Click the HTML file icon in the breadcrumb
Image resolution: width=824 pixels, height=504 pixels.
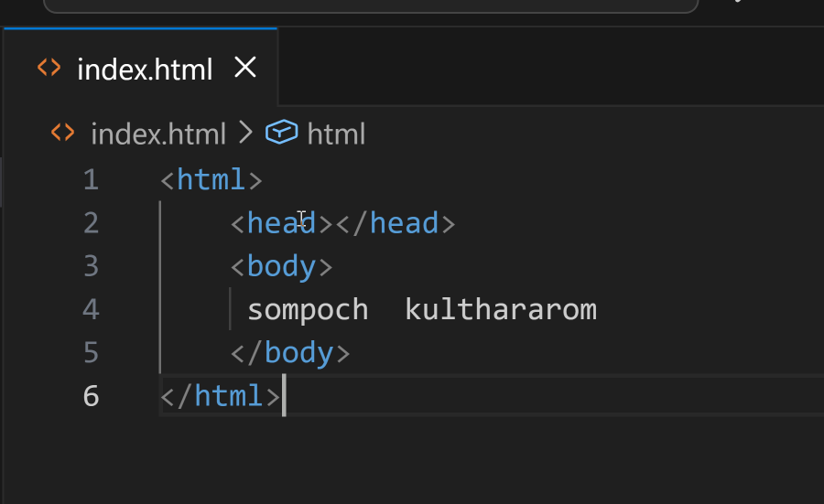coord(62,134)
